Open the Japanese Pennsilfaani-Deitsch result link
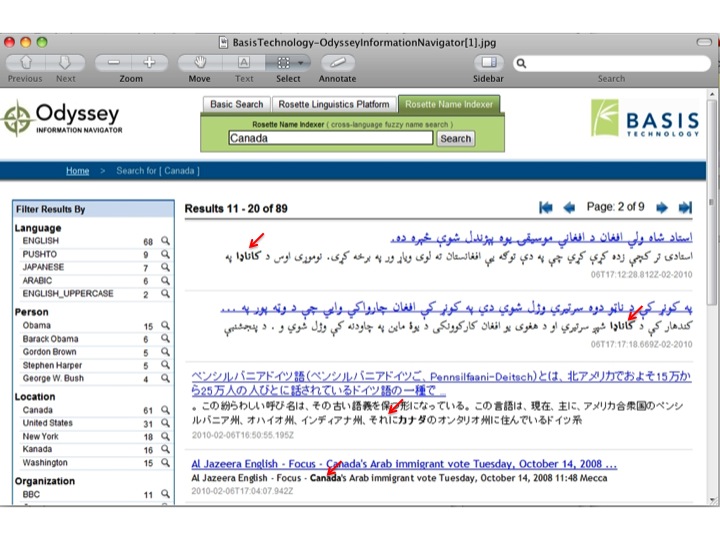 coord(441,383)
